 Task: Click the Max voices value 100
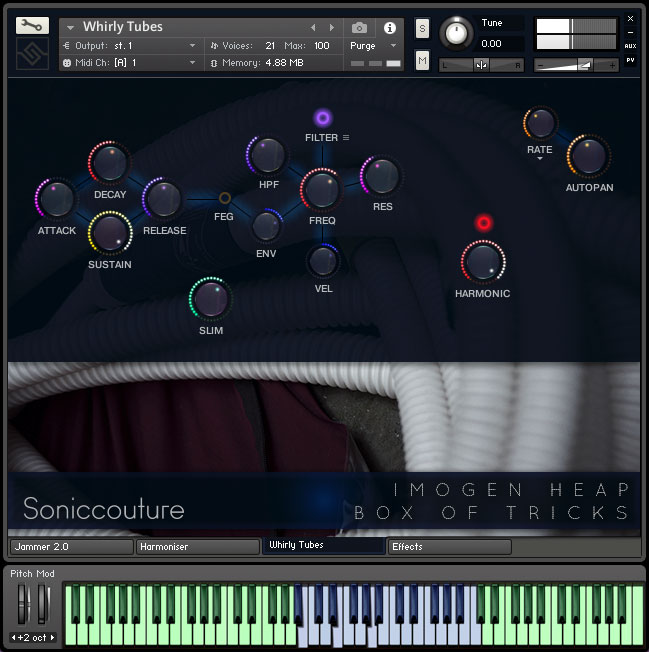(322, 46)
